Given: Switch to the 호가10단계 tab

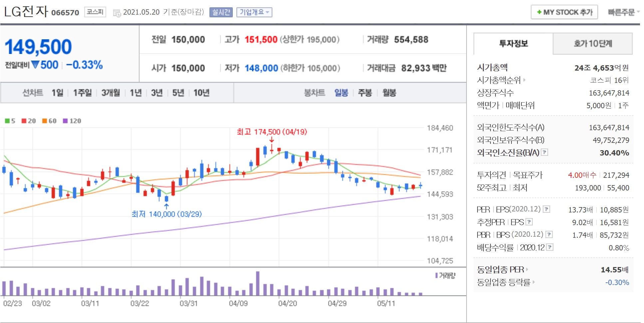Looking at the screenshot, I should pos(593,44).
